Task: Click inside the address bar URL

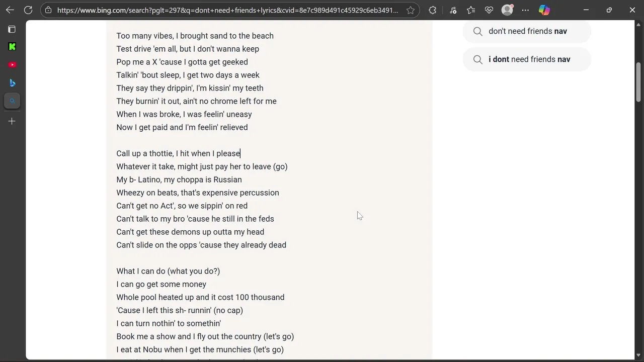Action: [x=227, y=10]
